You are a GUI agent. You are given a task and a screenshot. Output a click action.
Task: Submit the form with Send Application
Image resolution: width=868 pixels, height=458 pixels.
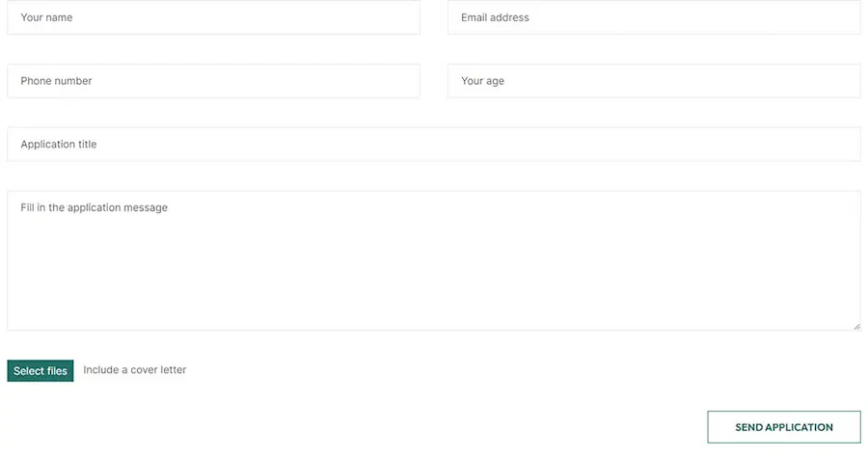click(783, 427)
